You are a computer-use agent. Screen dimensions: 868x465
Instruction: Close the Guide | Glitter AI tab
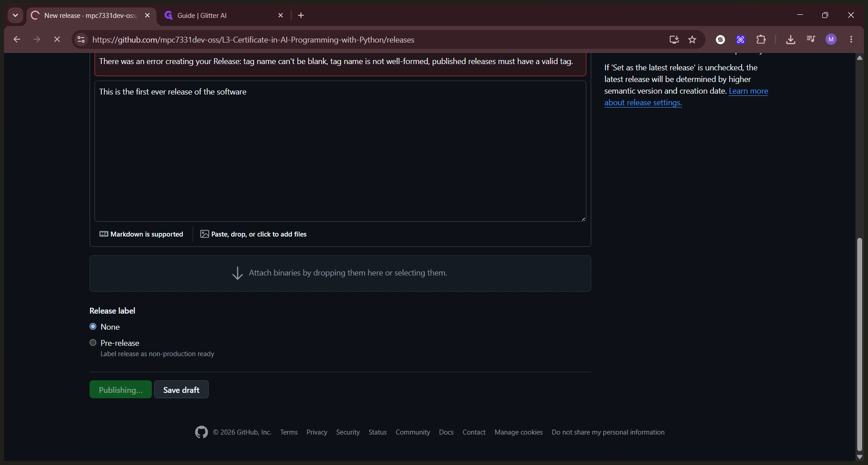coord(280,15)
